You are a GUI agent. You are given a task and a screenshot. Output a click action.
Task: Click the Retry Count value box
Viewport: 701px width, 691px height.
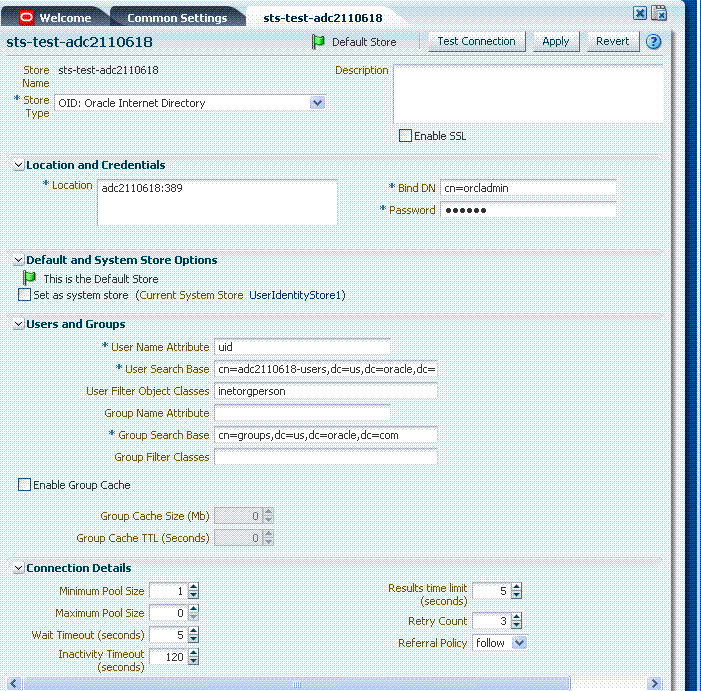click(x=492, y=621)
